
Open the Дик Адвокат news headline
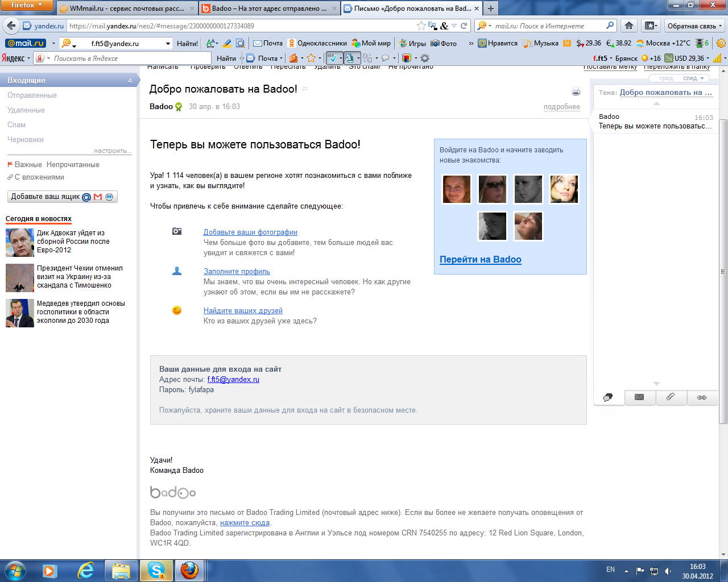click(73, 241)
